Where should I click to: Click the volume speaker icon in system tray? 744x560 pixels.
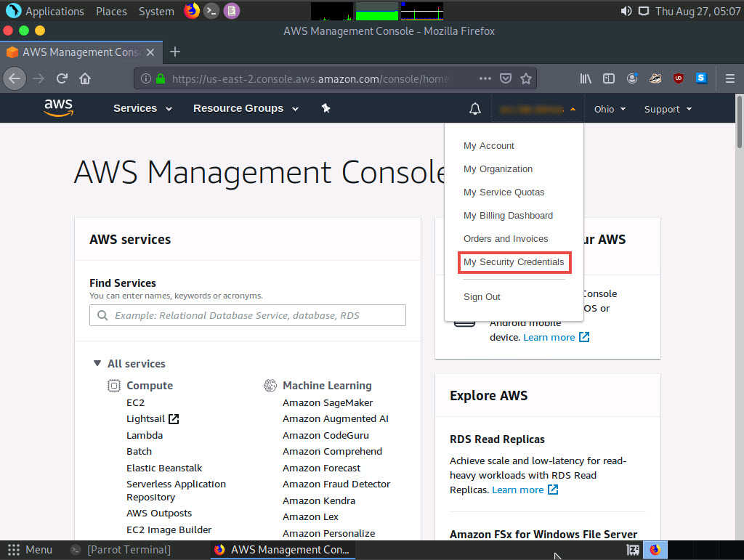[626, 11]
